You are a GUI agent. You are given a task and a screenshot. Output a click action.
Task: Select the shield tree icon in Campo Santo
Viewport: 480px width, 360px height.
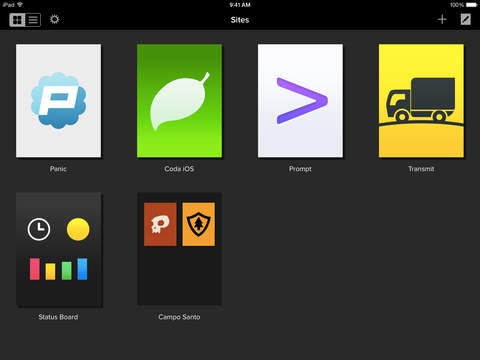coord(199,224)
